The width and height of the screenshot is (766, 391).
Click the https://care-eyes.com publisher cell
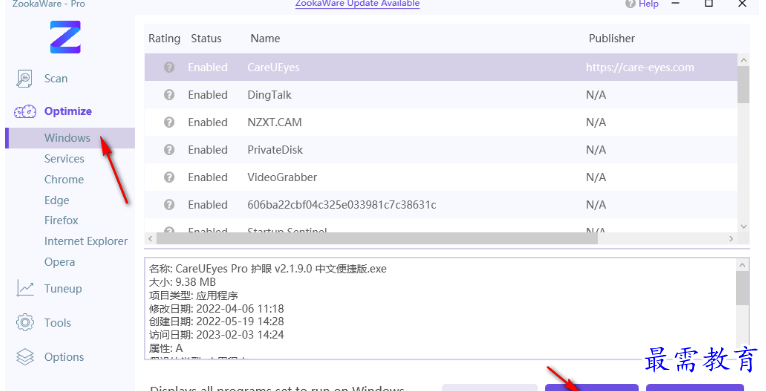(x=640, y=67)
